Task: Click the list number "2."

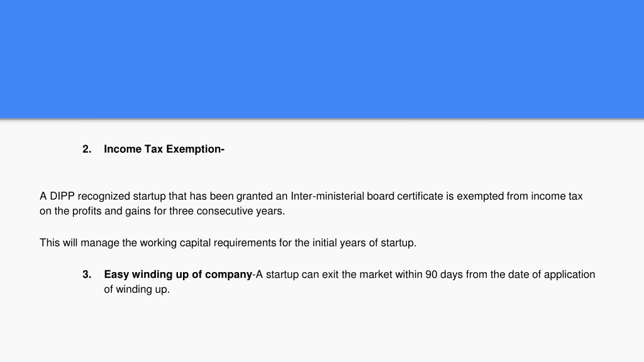Action: tap(87, 149)
